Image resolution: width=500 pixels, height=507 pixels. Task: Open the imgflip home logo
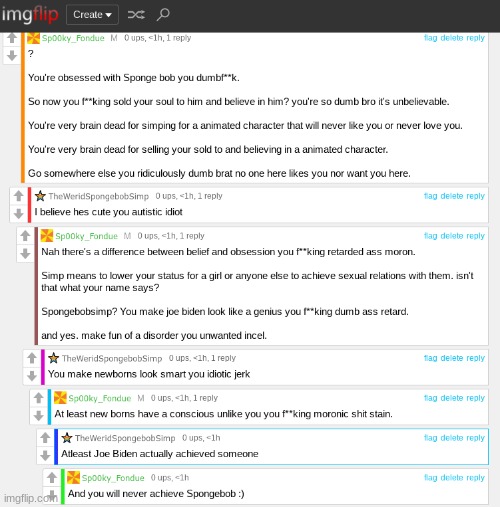[30, 15]
